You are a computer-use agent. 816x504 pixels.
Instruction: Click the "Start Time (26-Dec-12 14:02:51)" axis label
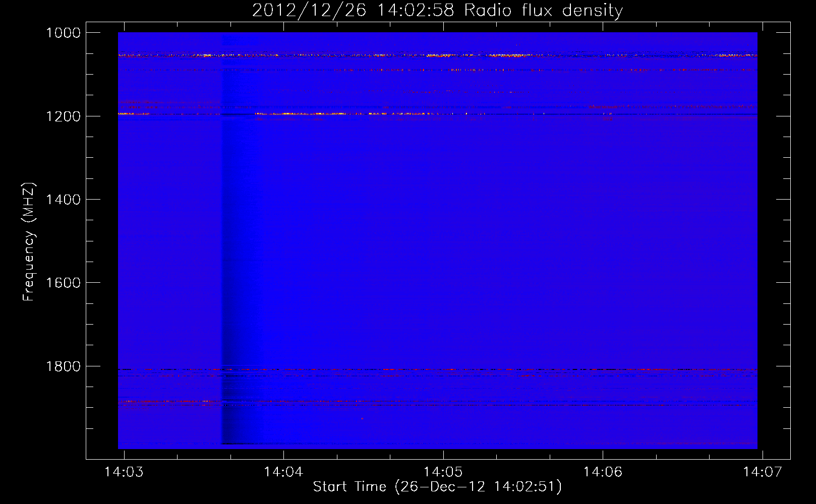437,487
